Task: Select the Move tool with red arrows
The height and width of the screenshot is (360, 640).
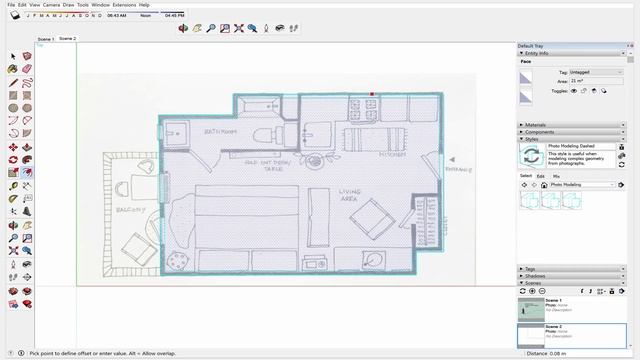Action: coord(13,147)
